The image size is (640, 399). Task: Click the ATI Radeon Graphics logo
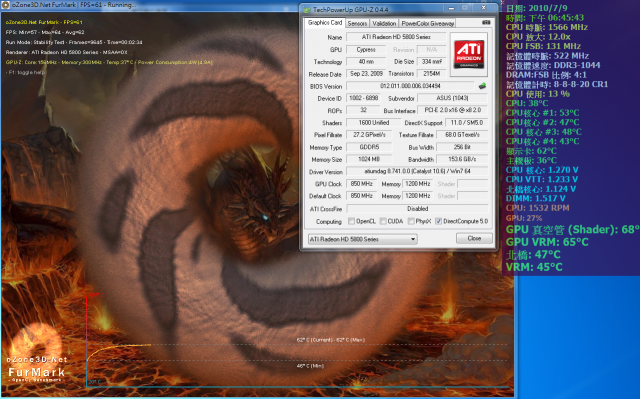click(x=469, y=54)
